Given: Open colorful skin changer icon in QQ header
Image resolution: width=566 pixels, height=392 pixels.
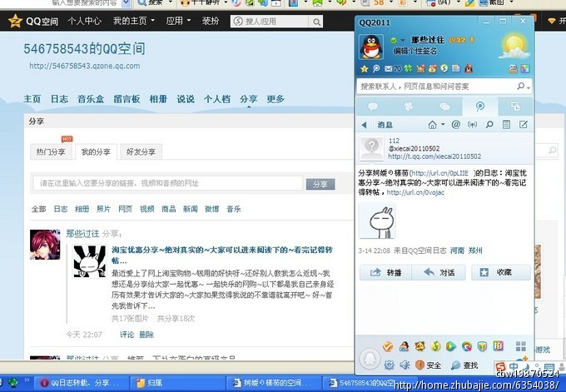Looking at the screenshot, I should pyautogui.click(x=524, y=68).
